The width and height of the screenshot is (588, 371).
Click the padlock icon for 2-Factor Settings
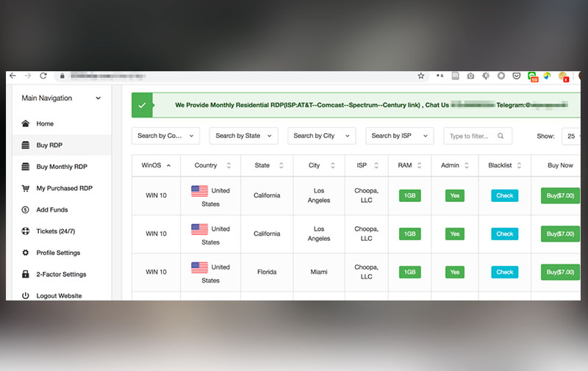pos(26,274)
